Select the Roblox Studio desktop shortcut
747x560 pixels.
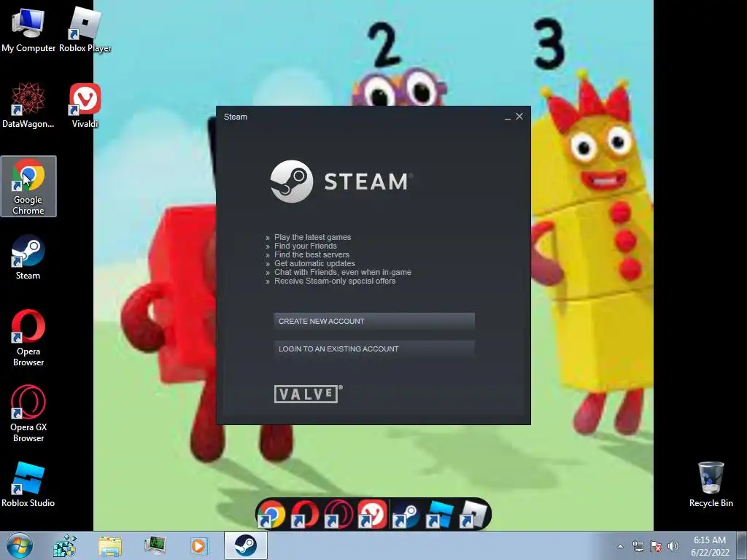click(28, 484)
